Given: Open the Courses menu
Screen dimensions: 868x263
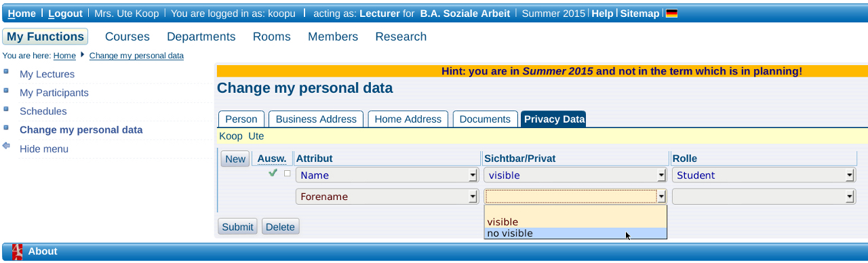Looking at the screenshot, I should pos(127,37).
